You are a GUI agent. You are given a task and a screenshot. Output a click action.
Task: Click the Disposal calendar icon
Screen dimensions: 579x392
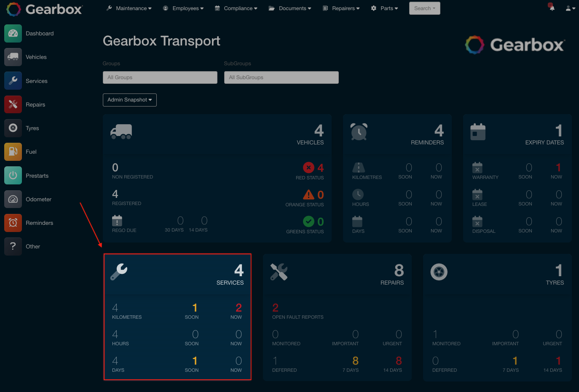click(477, 221)
